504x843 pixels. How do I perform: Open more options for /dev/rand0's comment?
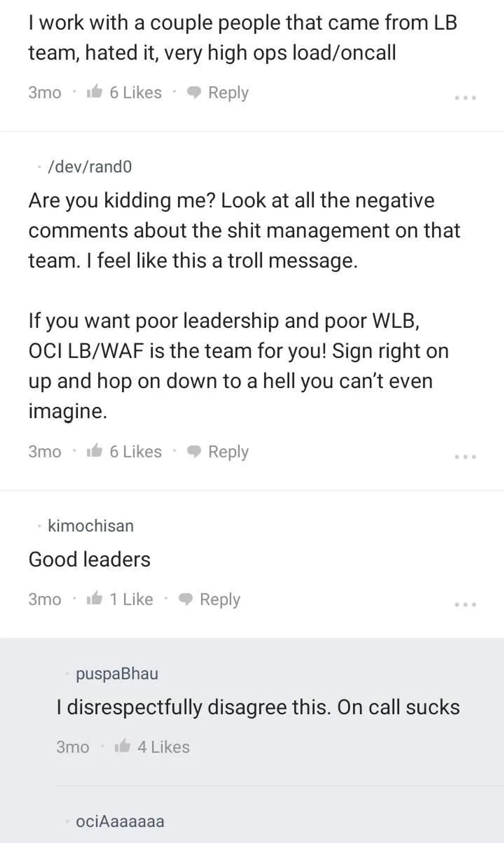click(466, 457)
